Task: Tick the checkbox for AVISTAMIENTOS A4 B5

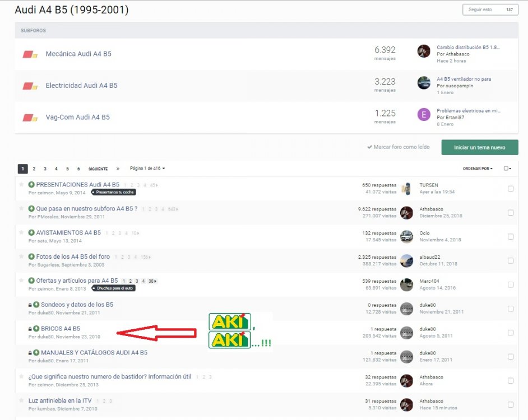Action: click(x=511, y=236)
